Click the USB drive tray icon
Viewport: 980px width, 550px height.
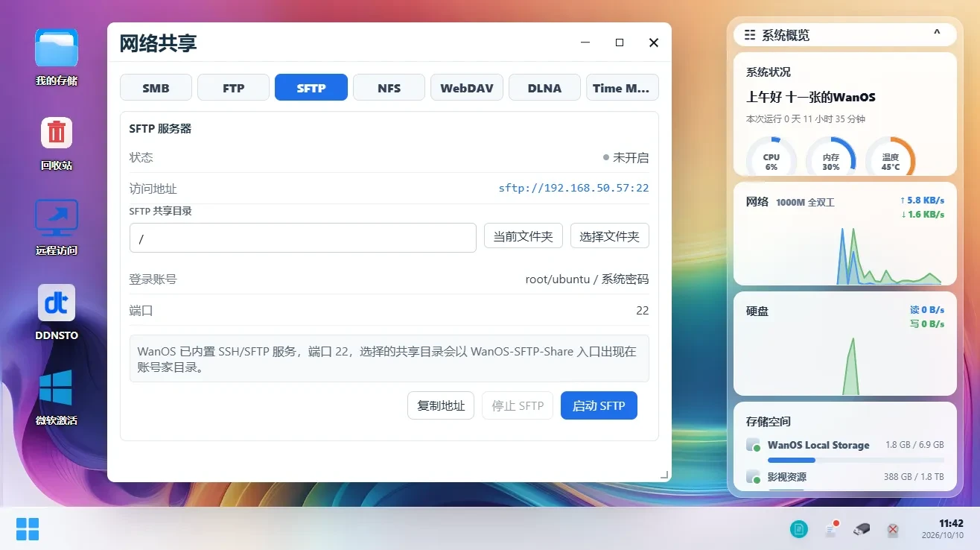pos(862,529)
